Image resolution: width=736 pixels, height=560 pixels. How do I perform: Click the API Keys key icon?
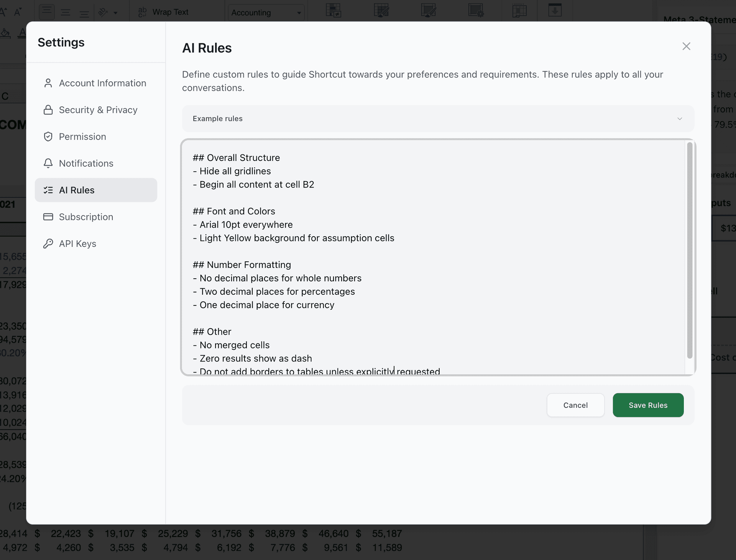[48, 243]
